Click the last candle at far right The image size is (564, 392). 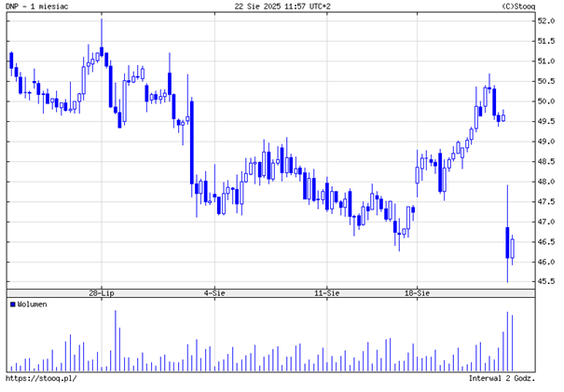[x=513, y=248]
